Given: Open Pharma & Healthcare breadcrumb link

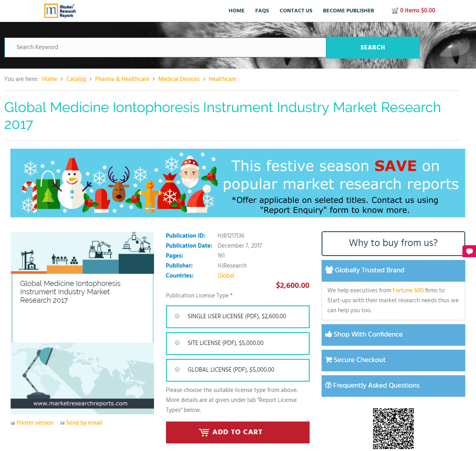Looking at the screenshot, I should click(122, 79).
